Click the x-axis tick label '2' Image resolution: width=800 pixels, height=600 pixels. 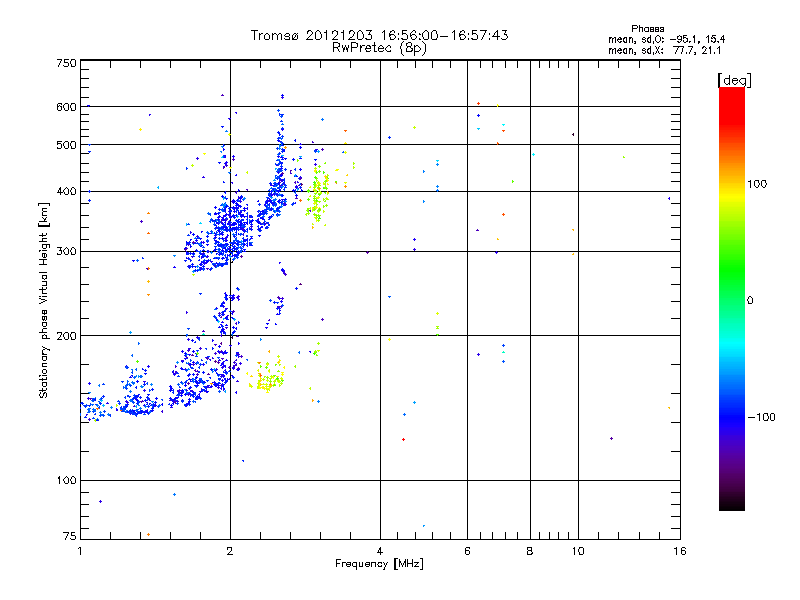(230, 551)
